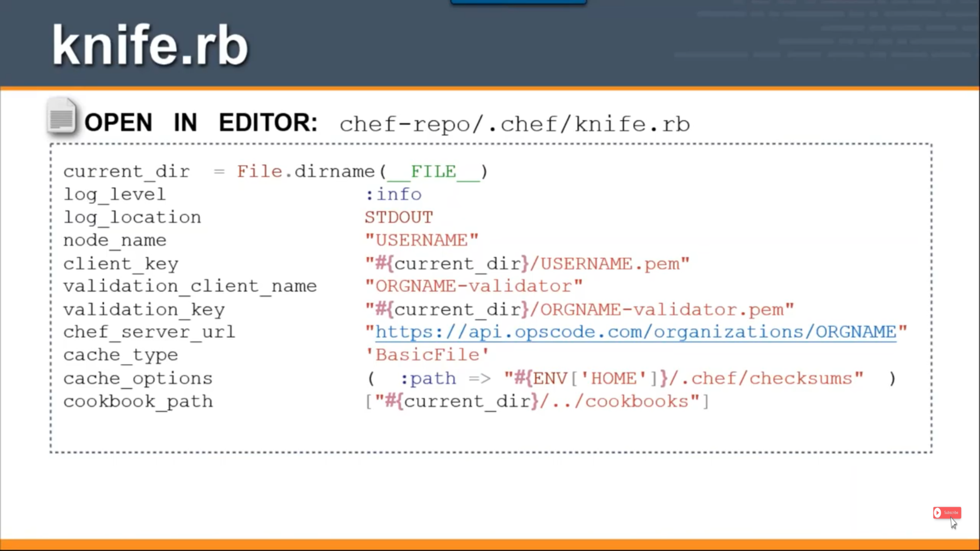
Task: Click the validation_client_name setting label
Action: pyautogui.click(x=190, y=286)
